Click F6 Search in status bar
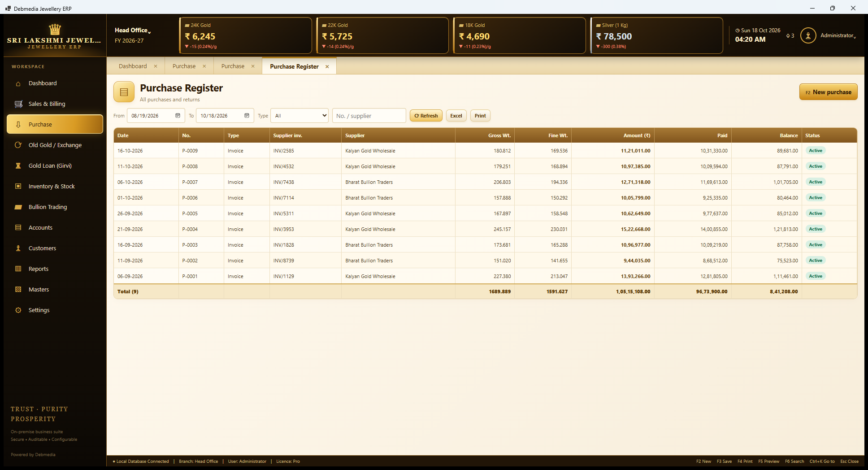Screen dimensions: 868x470 (x=794, y=461)
